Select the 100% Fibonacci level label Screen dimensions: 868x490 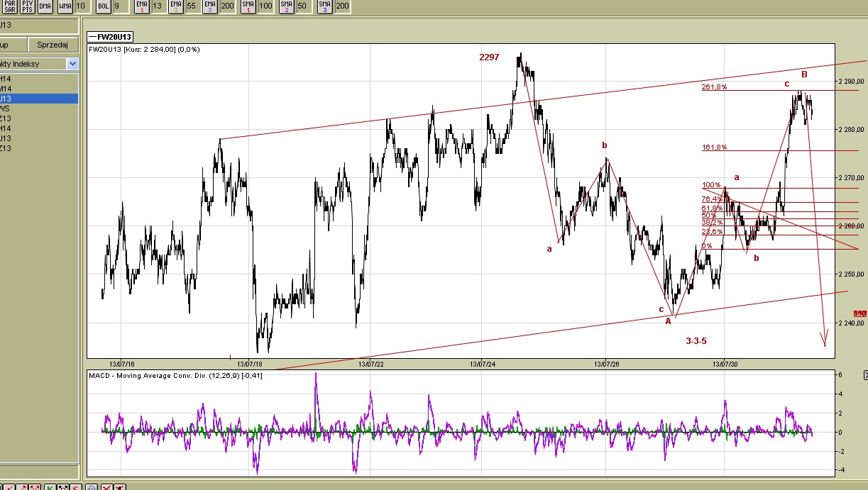(711, 184)
